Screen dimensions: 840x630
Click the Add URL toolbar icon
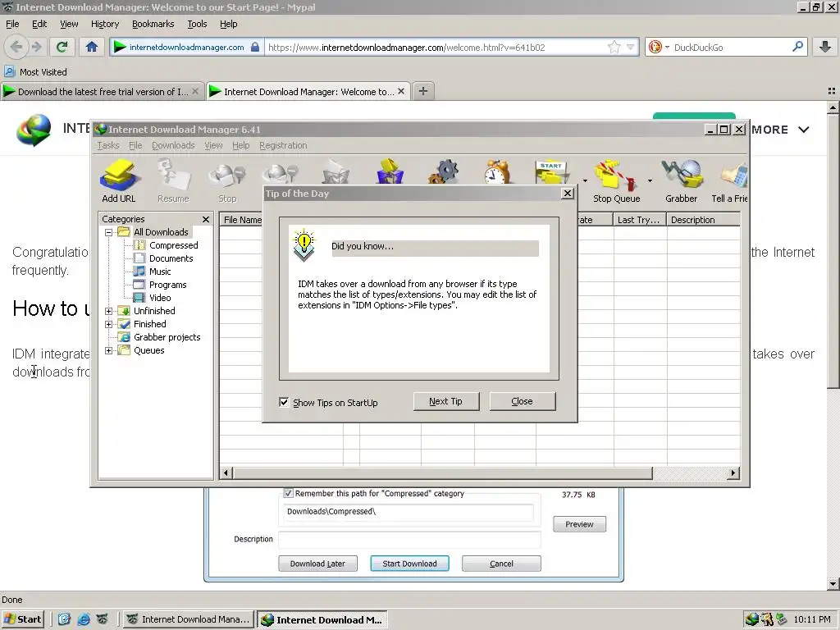click(120, 181)
